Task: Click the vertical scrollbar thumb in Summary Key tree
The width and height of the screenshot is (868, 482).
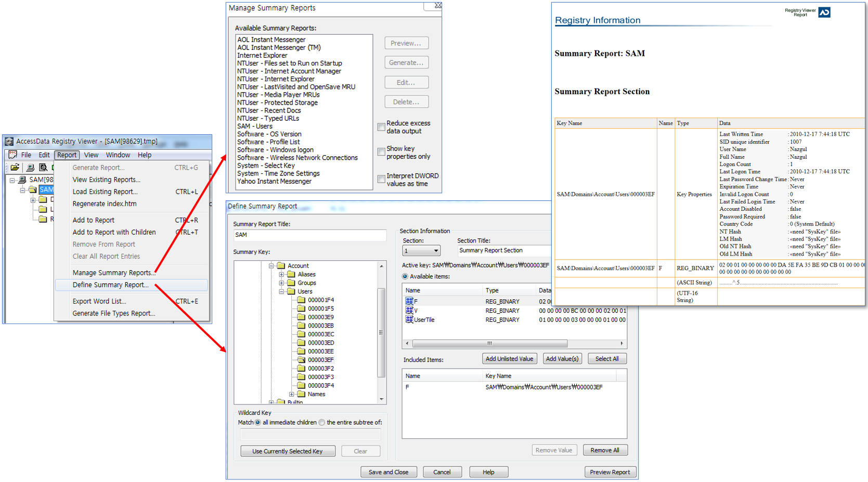Action: tap(381, 332)
